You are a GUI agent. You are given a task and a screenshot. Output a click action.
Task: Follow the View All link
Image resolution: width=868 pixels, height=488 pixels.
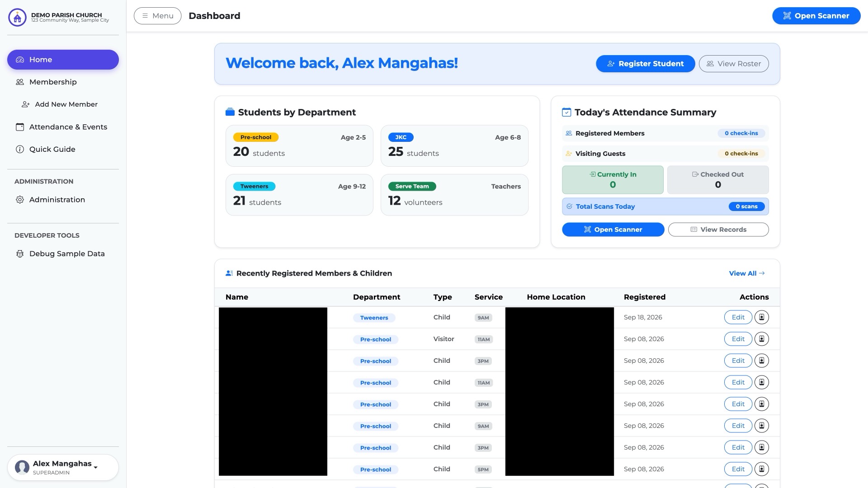point(746,273)
